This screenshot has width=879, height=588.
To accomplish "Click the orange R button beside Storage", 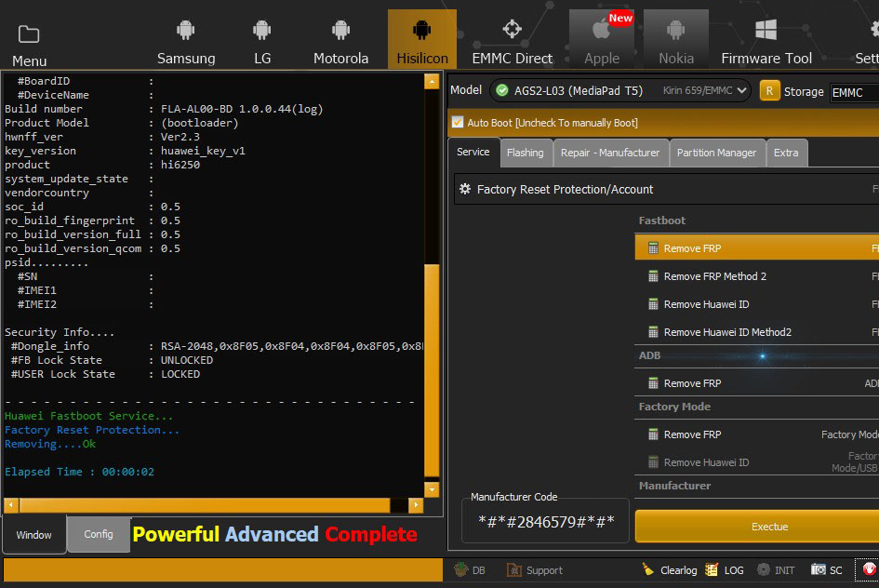I will (769, 90).
